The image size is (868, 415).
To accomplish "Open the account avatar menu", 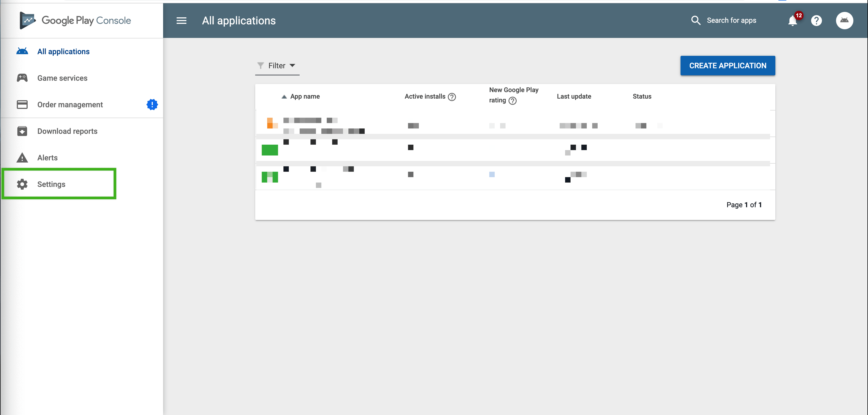I will point(844,21).
